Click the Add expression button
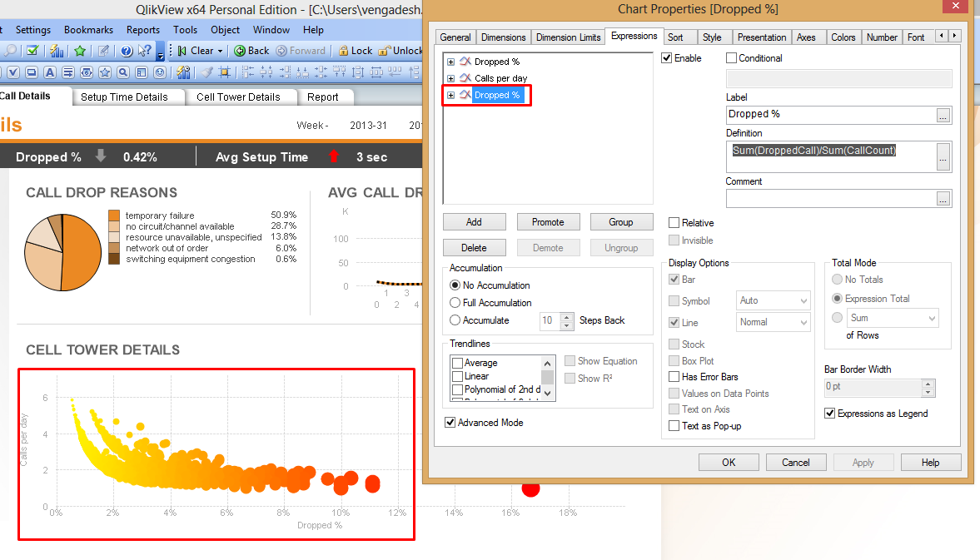This screenshot has height=560, width=980. [x=474, y=222]
